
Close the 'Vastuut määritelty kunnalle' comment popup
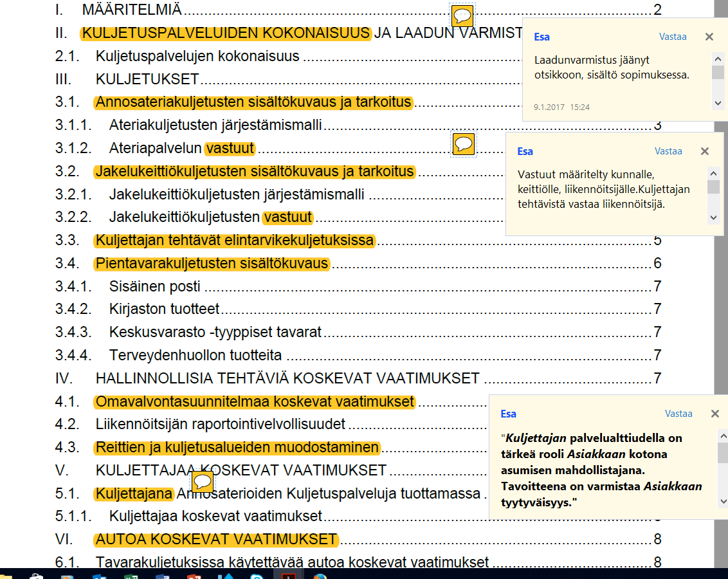click(705, 151)
